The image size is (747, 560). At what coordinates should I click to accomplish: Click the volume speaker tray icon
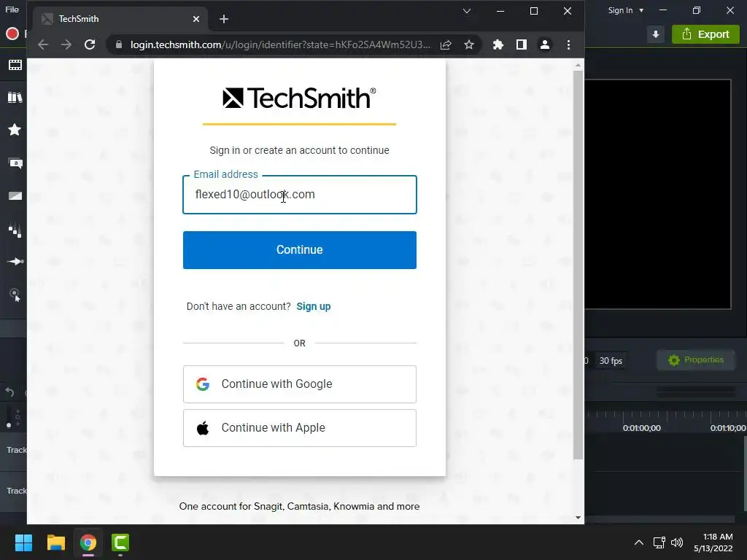677,542
